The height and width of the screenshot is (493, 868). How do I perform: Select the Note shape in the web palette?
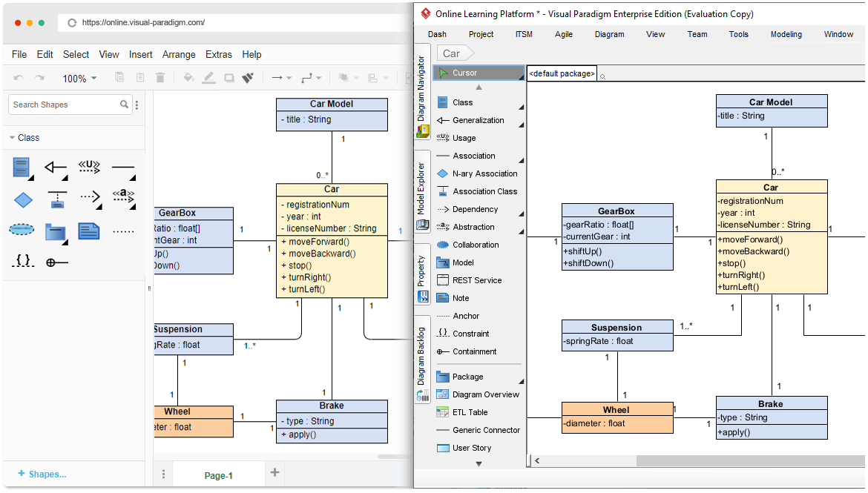click(88, 231)
